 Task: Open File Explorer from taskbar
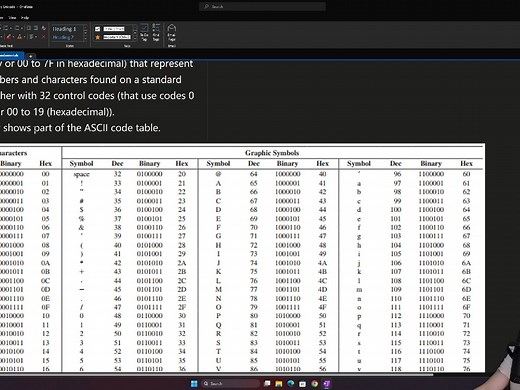(x=279, y=384)
